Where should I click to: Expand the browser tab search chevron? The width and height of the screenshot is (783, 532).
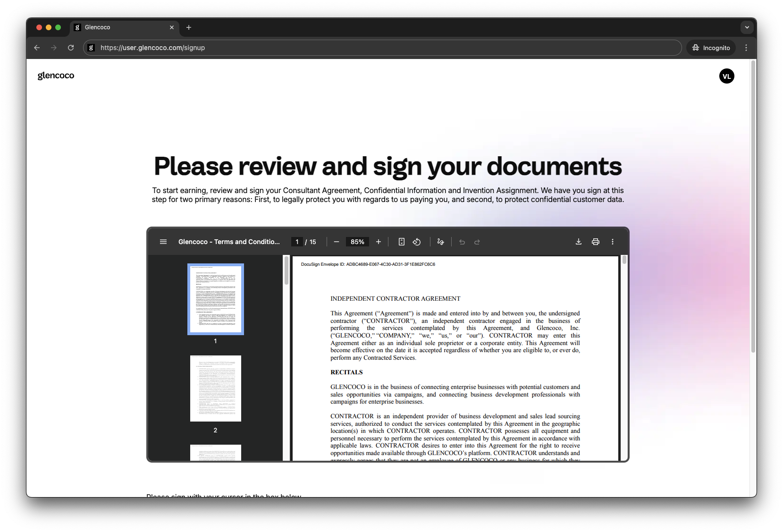tap(747, 27)
